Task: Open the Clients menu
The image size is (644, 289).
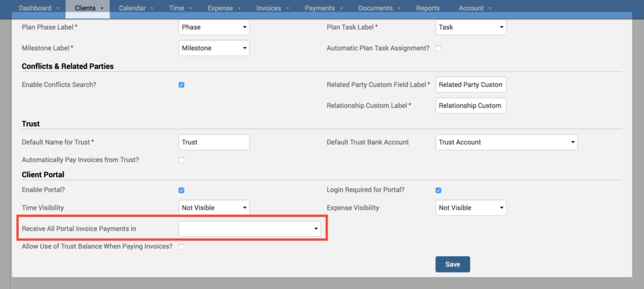Action: click(x=87, y=8)
